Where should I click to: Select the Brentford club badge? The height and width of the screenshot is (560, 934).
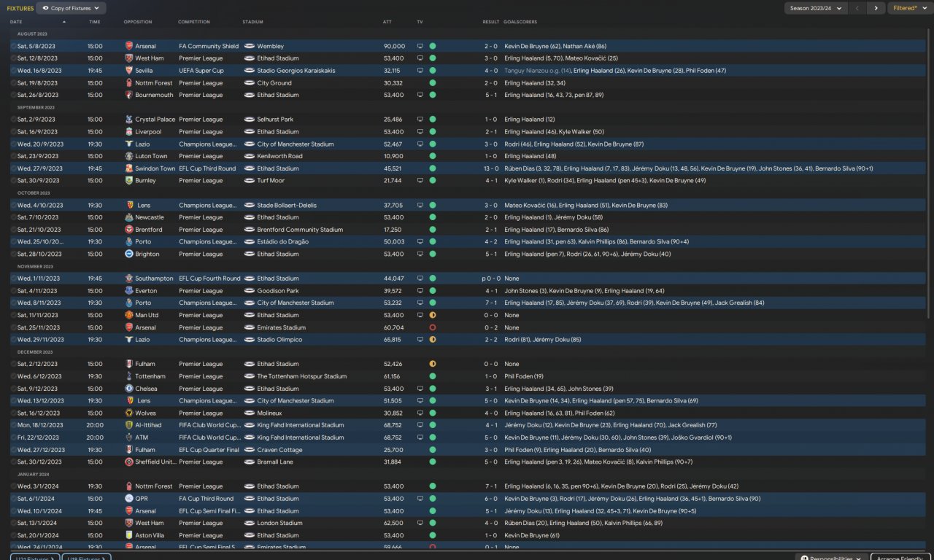129,230
